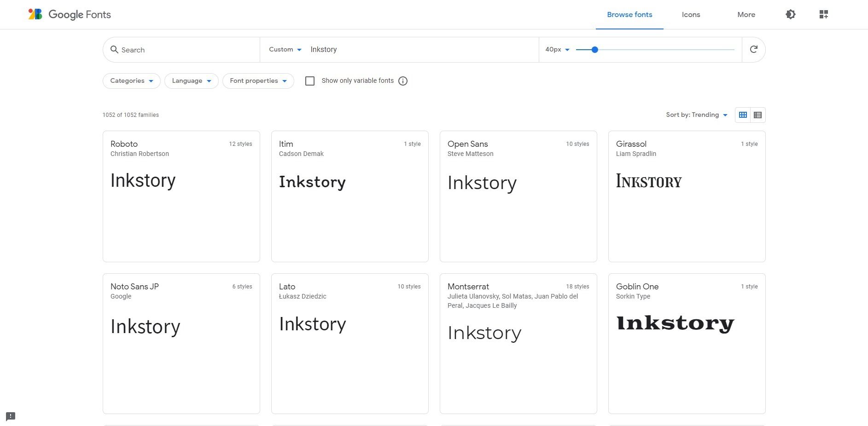Viewport: 868px width, 426px height.
Task: Click the send feedback icon
Action: pyautogui.click(x=11, y=416)
